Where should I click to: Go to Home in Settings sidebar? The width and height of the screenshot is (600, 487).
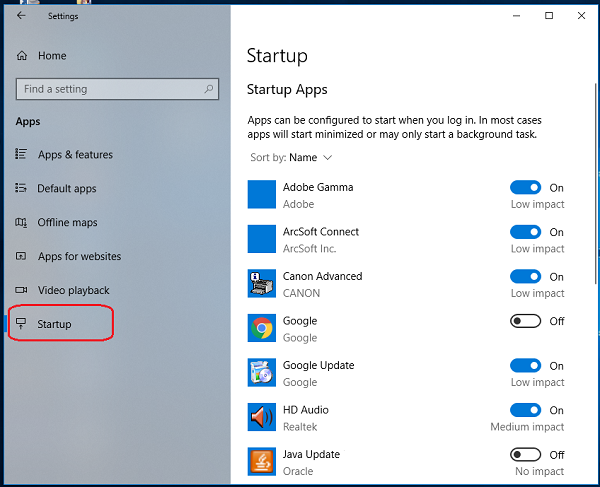click(52, 56)
